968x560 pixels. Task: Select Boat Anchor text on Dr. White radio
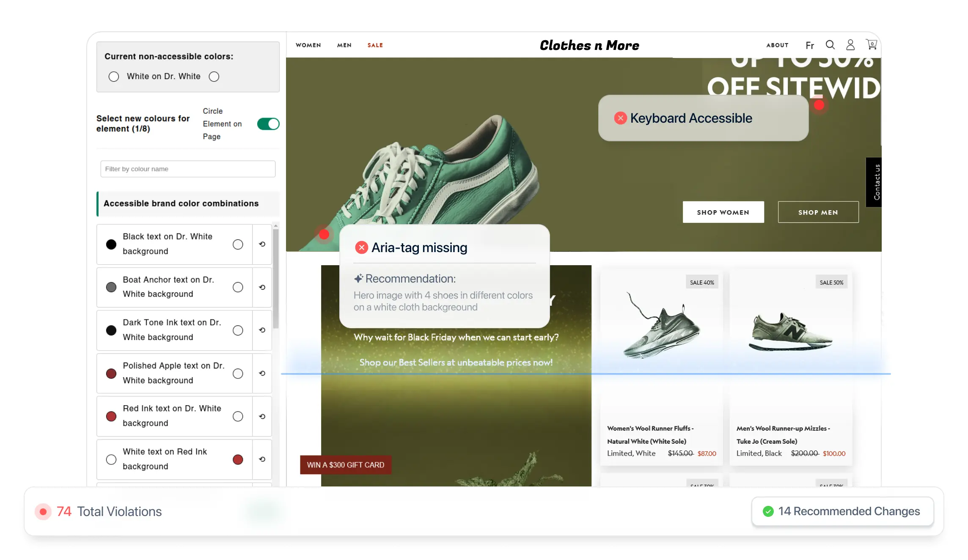(x=238, y=287)
